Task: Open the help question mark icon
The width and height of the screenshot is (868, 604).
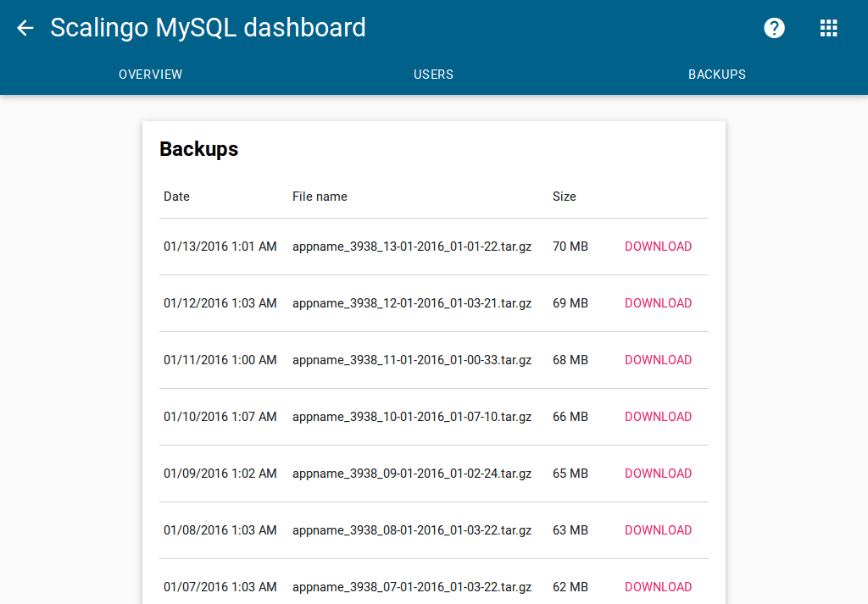Action: click(x=774, y=27)
